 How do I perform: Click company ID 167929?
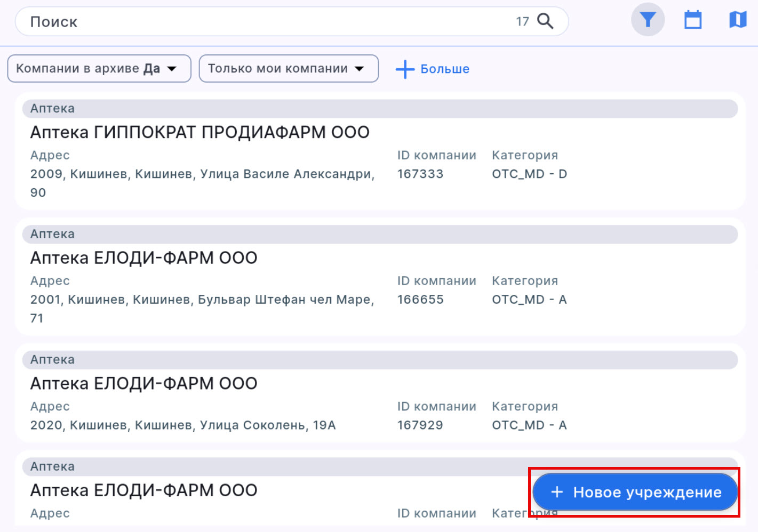click(x=420, y=425)
